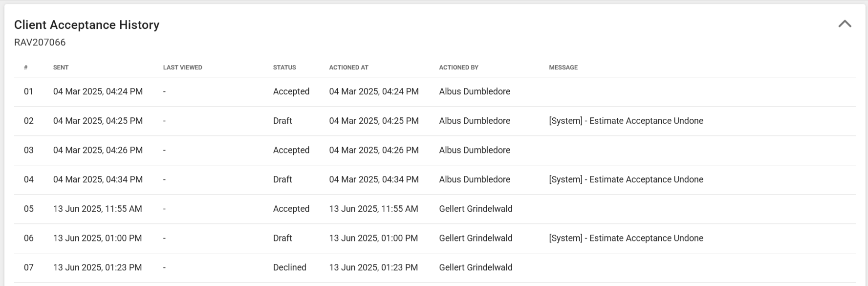Click the Client Acceptance History title
This screenshot has height=286, width=868.
tap(87, 25)
